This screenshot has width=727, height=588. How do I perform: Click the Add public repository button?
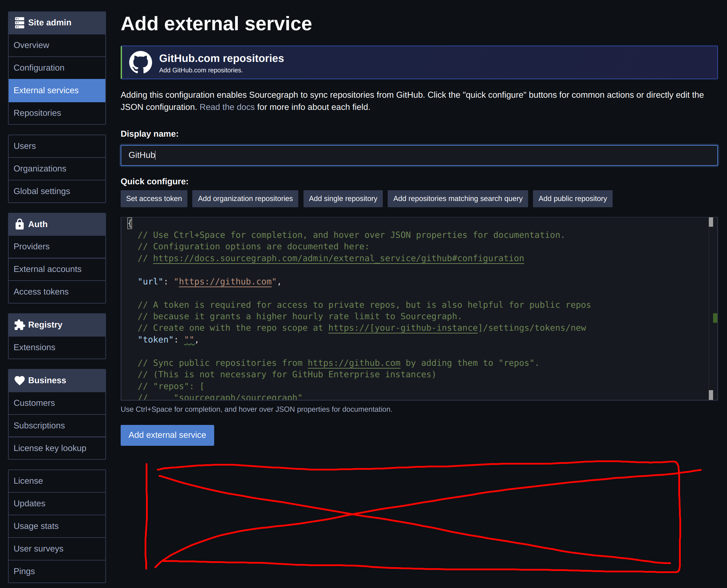(x=572, y=199)
